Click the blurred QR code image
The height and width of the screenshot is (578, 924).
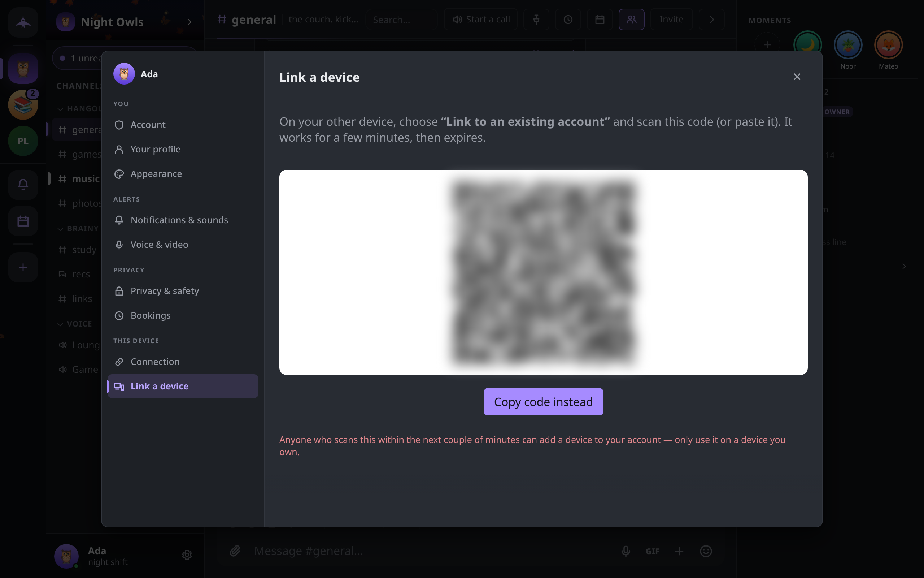[x=543, y=272]
